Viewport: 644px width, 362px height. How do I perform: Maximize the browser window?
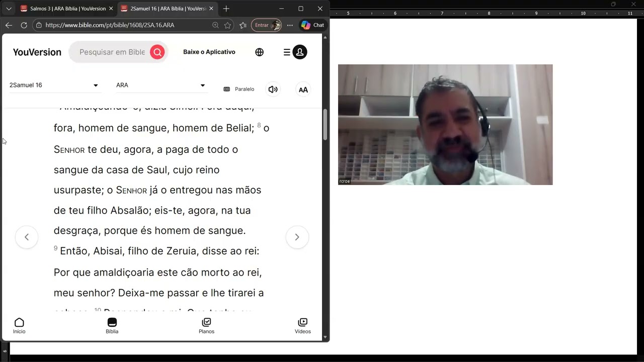(x=301, y=9)
